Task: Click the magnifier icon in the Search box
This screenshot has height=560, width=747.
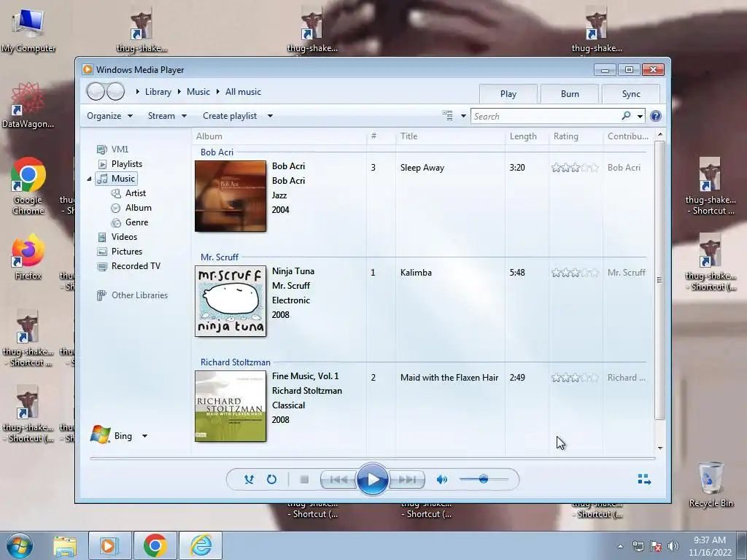Action: click(626, 116)
